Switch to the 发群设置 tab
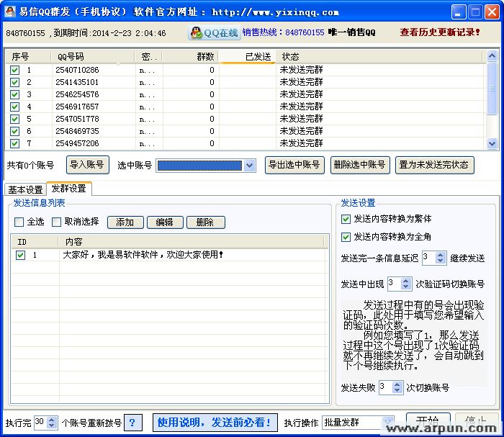The height and width of the screenshot is (437, 504). click(x=69, y=189)
